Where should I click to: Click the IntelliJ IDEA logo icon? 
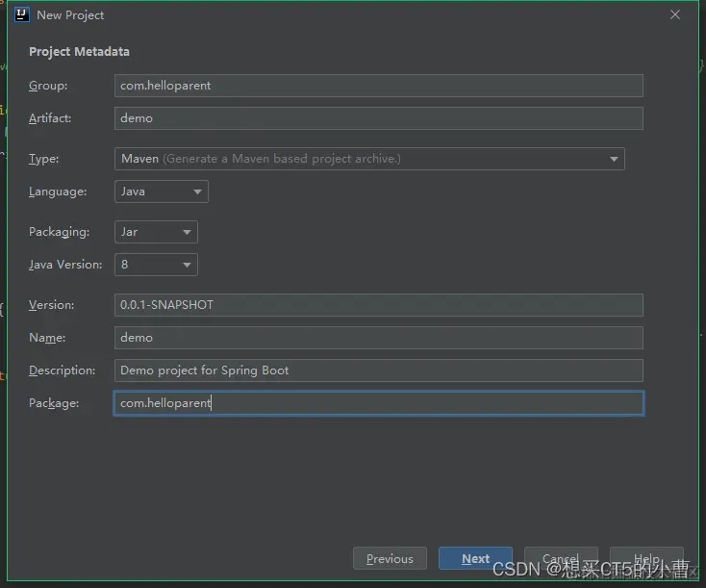click(21, 14)
